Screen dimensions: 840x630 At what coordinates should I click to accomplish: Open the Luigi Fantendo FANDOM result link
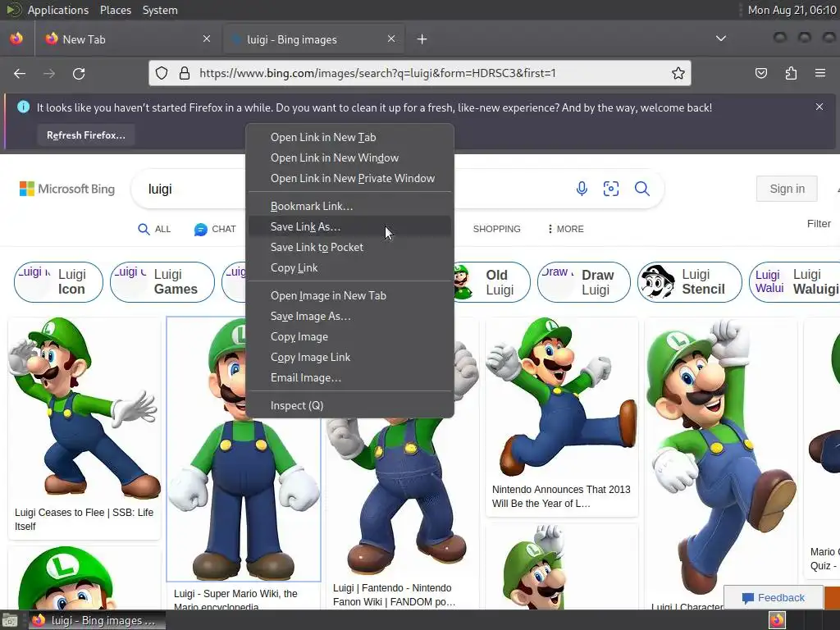pos(395,595)
